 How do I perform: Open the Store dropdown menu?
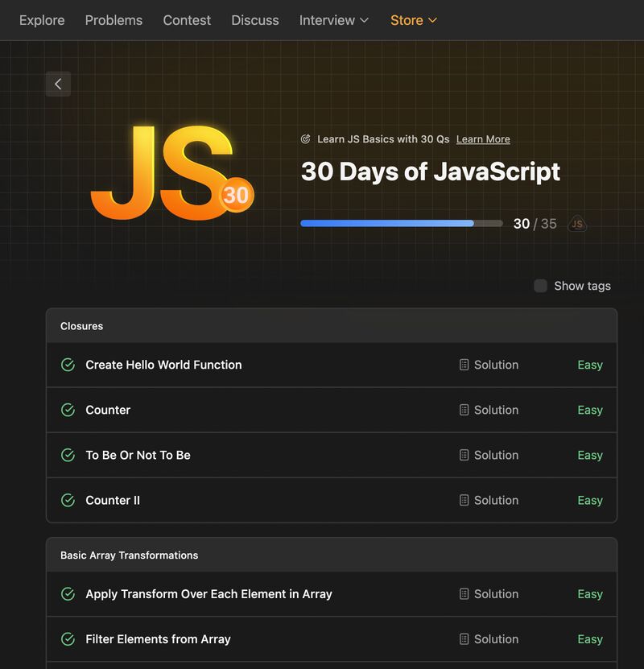[413, 20]
